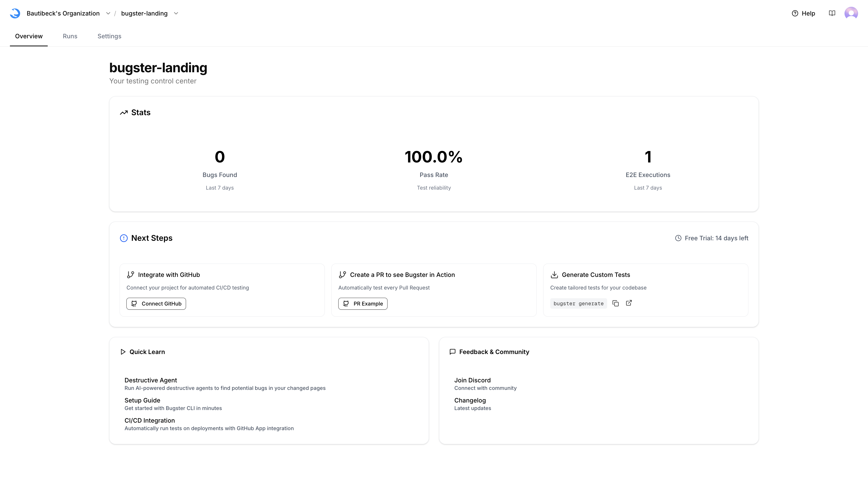This screenshot has width=868, height=483.
Task: Expand the Bautibeck's Organization dropdown
Action: click(x=108, y=14)
